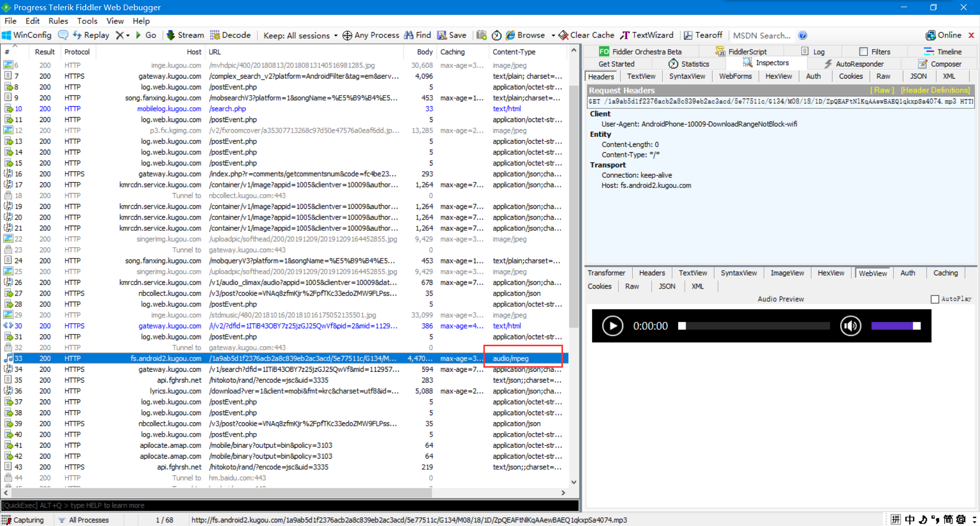Click the Go resume button

pyautogui.click(x=146, y=35)
